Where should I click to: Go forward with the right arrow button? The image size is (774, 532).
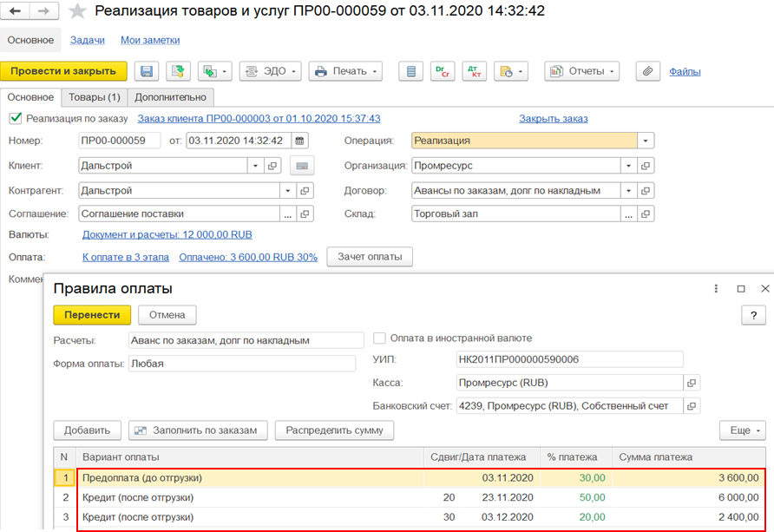pyautogui.click(x=44, y=11)
